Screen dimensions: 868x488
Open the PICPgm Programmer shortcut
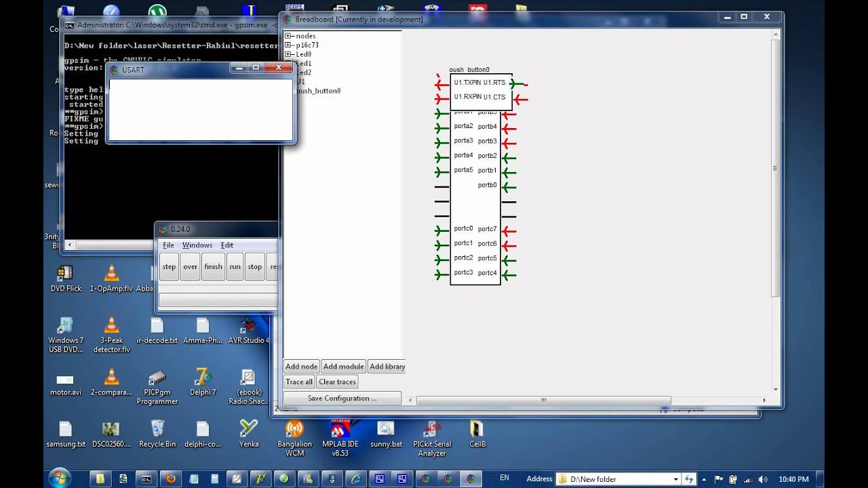click(x=157, y=387)
